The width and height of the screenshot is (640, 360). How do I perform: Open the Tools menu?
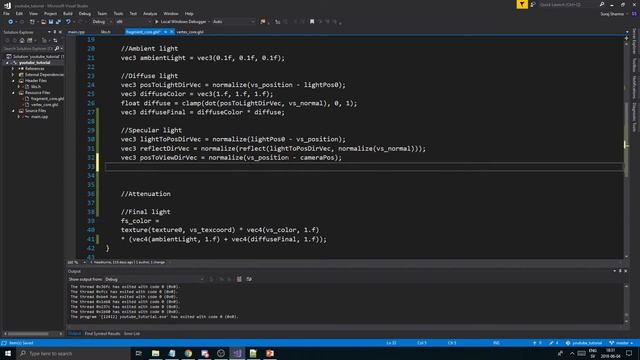pos(118,13)
